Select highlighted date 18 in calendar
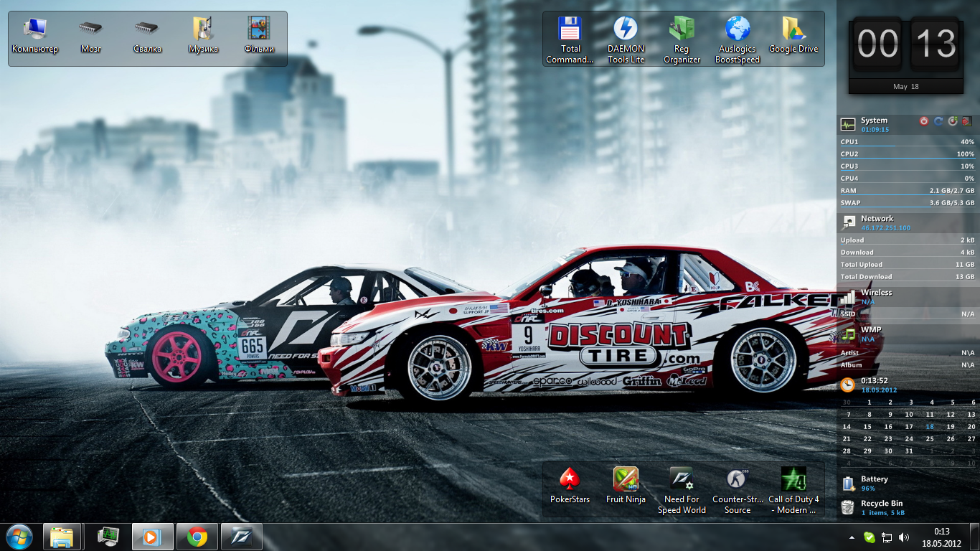980x551 pixels. pyautogui.click(x=930, y=427)
